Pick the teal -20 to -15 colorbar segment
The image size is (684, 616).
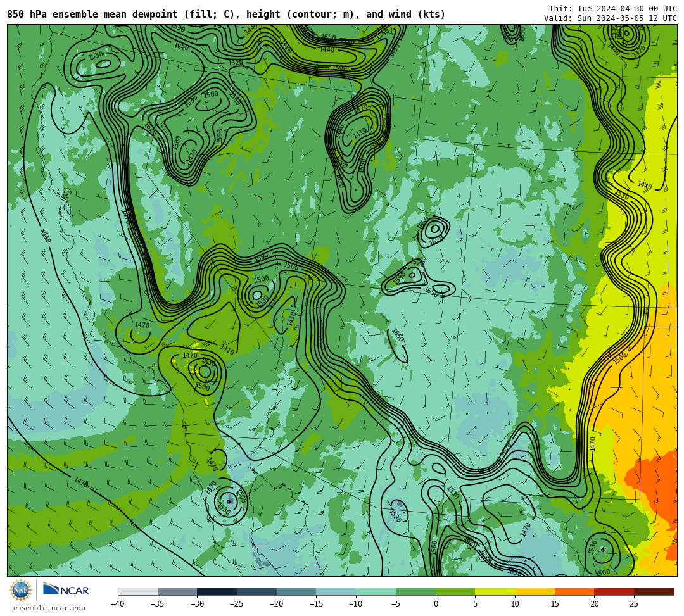(296, 591)
